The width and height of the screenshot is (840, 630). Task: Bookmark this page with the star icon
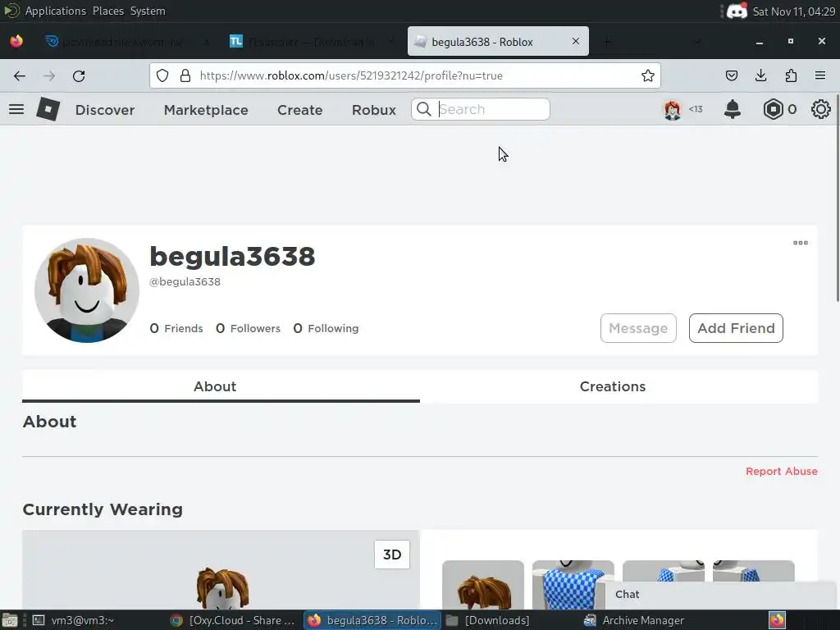(648, 75)
